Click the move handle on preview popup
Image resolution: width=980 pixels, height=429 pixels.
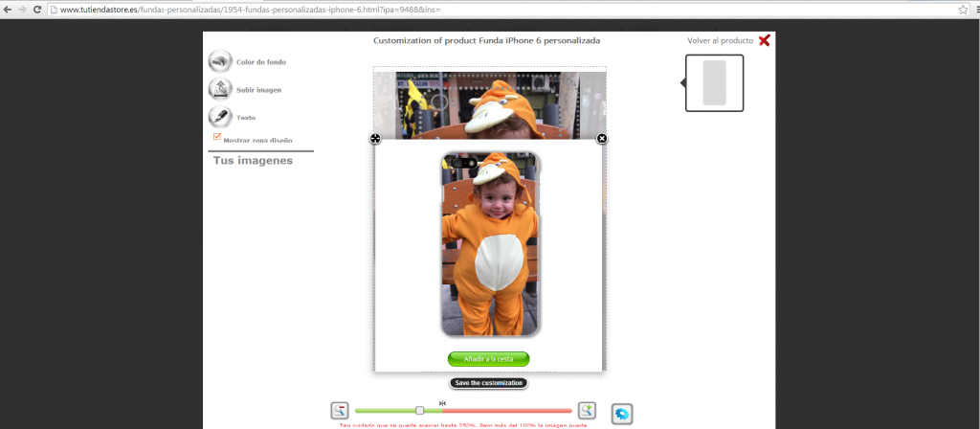tap(375, 139)
